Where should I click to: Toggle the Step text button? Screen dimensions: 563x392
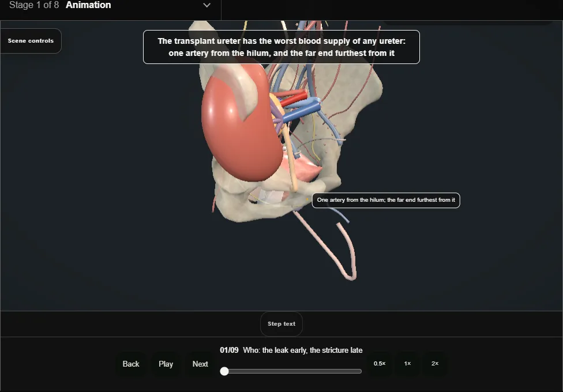[x=281, y=324]
